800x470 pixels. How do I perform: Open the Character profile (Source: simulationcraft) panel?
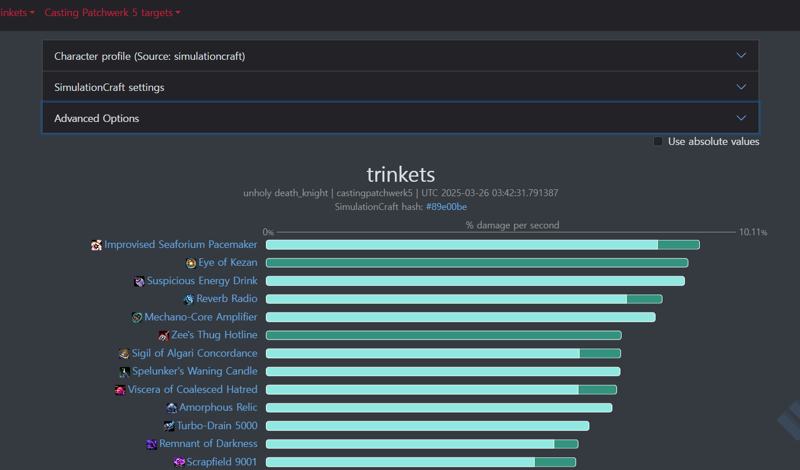[400, 56]
